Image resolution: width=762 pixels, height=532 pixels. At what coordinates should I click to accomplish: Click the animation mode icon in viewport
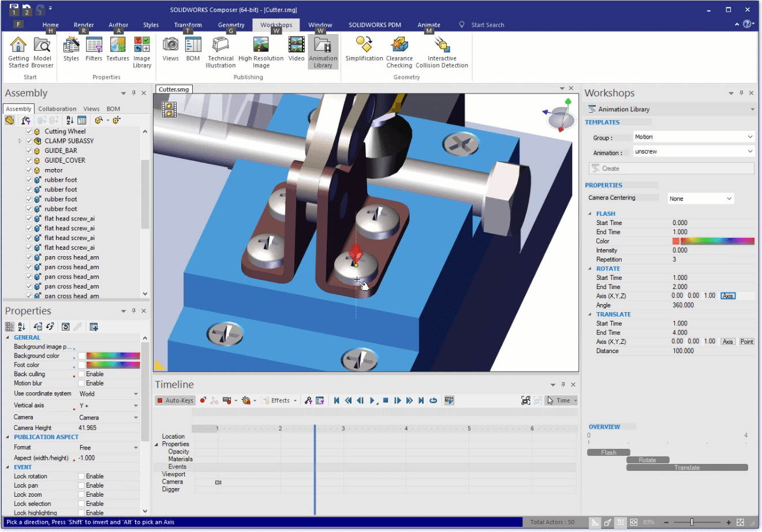[x=169, y=110]
